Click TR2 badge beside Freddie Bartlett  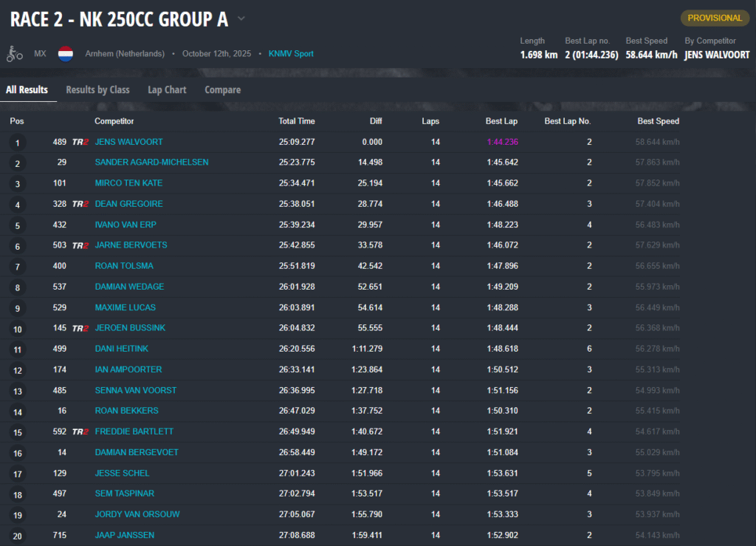pyautogui.click(x=80, y=431)
